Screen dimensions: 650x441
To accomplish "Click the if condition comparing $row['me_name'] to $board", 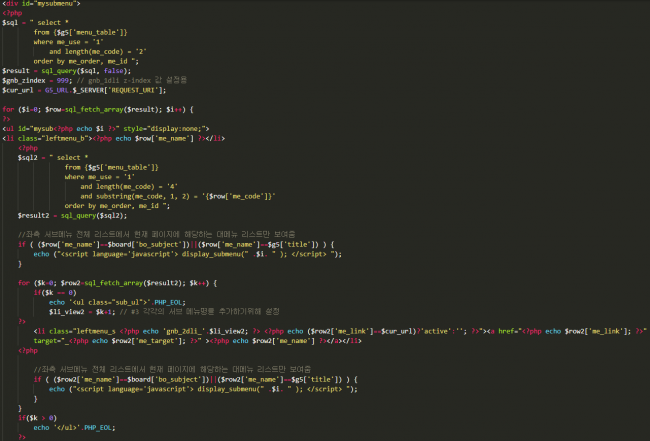I will (x=176, y=245).
